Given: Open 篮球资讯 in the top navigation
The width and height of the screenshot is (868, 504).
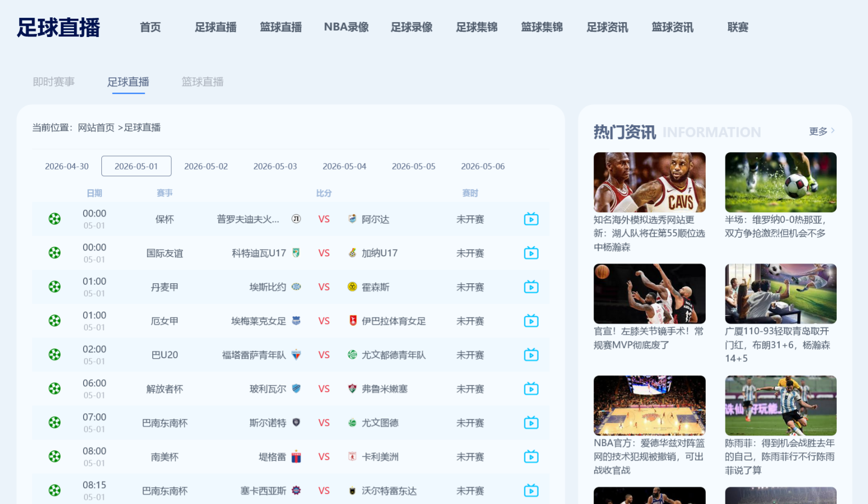Looking at the screenshot, I should coord(673,27).
